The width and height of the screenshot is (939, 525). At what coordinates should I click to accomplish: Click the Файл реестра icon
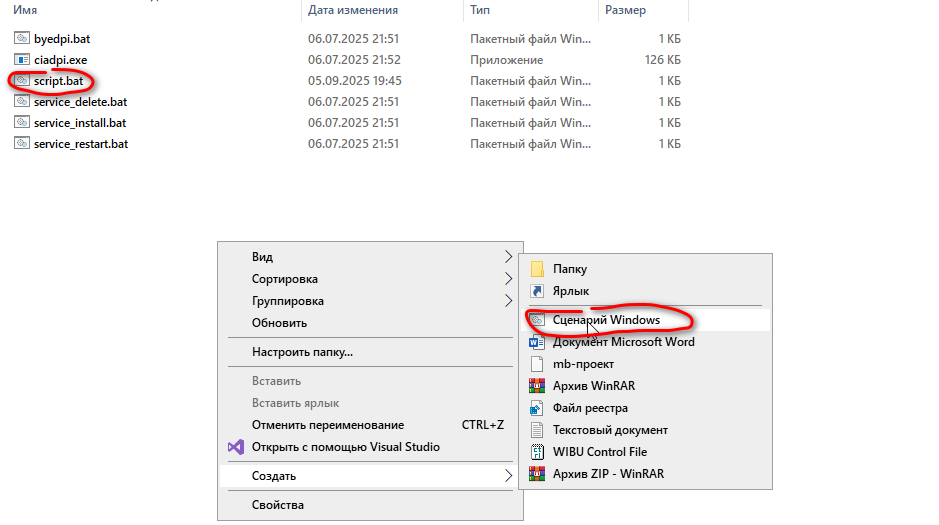(x=537, y=408)
